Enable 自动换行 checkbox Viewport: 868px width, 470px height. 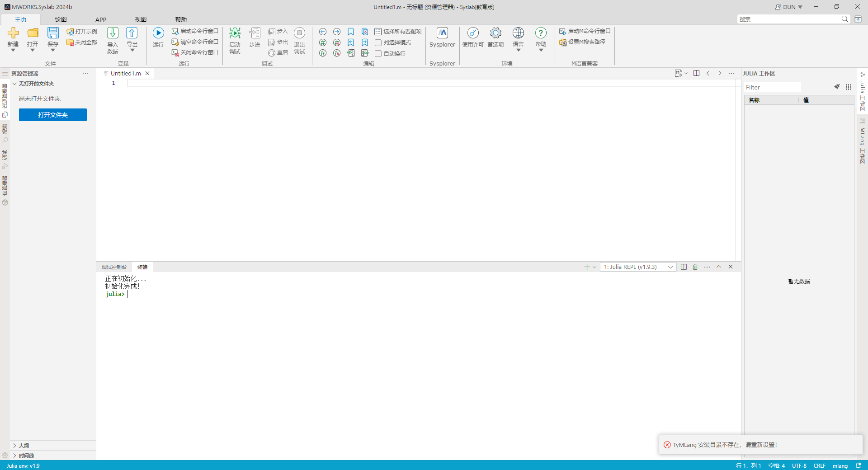pos(378,53)
